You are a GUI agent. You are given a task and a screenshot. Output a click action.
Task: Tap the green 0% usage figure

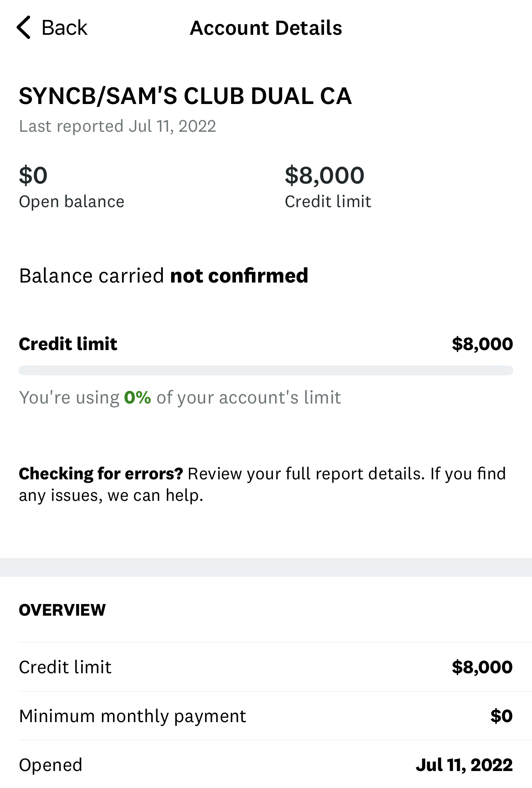[138, 398]
